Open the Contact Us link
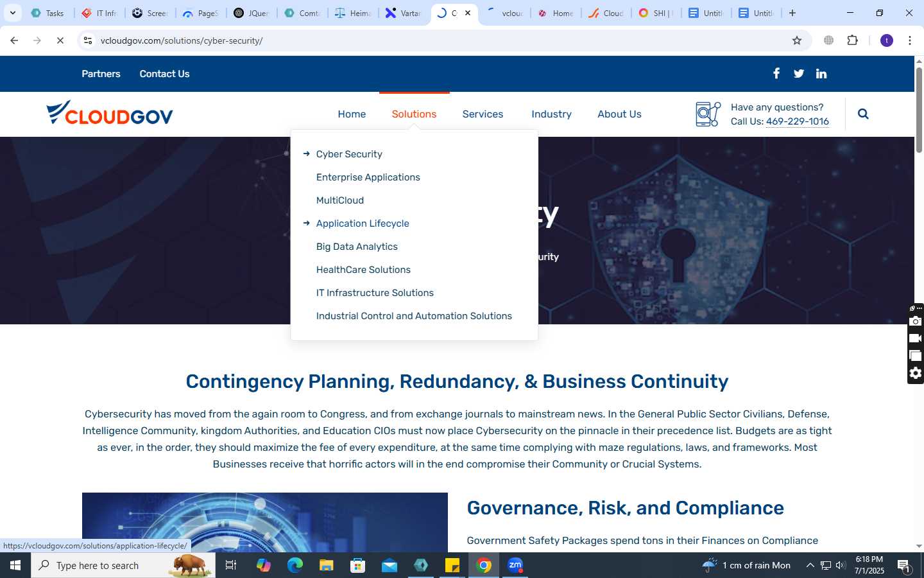This screenshot has height=578, width=924. [x=164, y=74]
